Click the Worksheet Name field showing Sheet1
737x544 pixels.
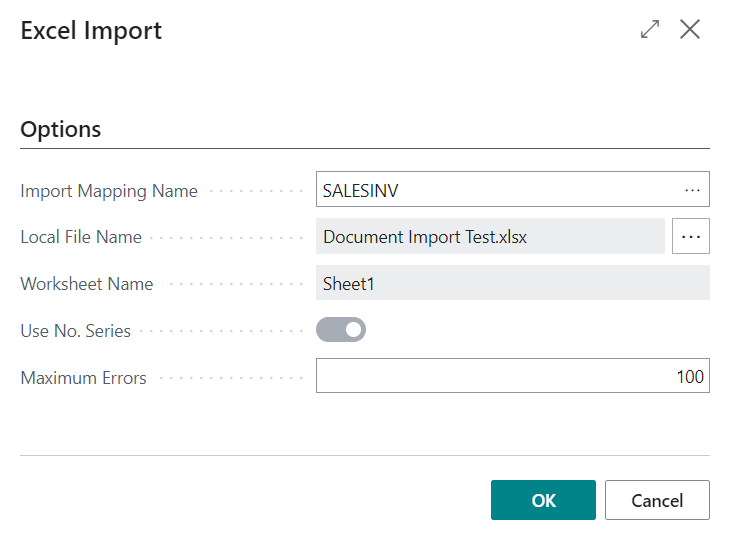point(512,284)
